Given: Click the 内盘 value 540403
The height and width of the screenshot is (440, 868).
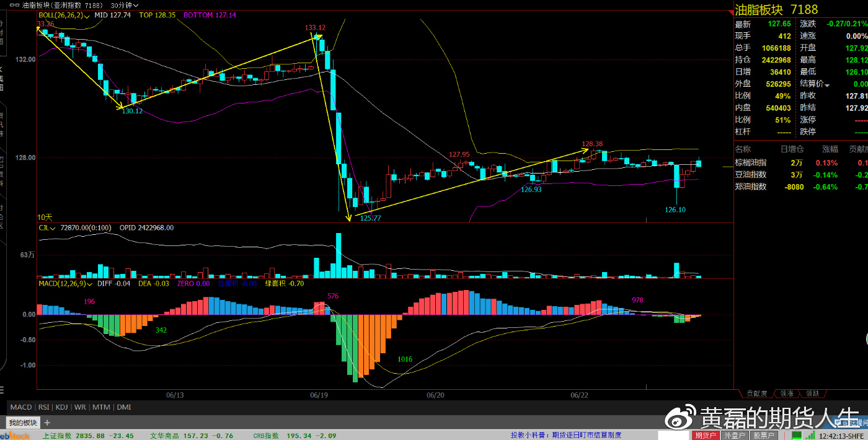Looking at the screenshot, I should tap(777, 108).
